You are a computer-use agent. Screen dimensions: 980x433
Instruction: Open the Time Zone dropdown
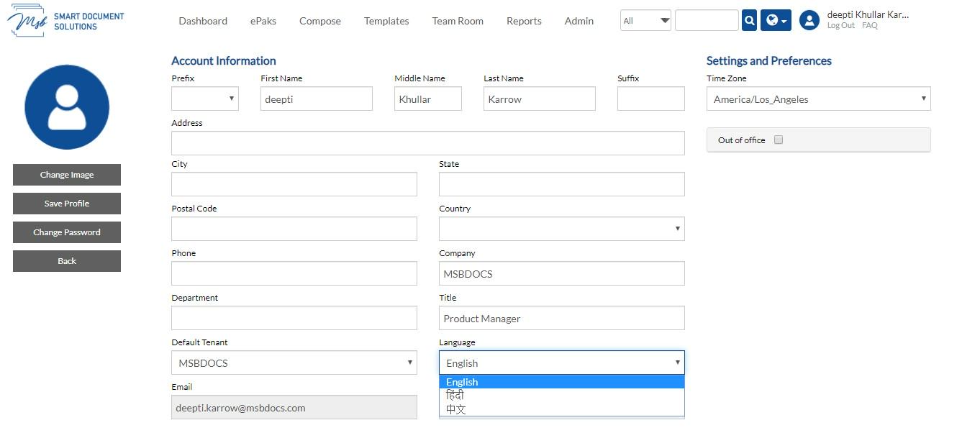[x=819, y=99]
